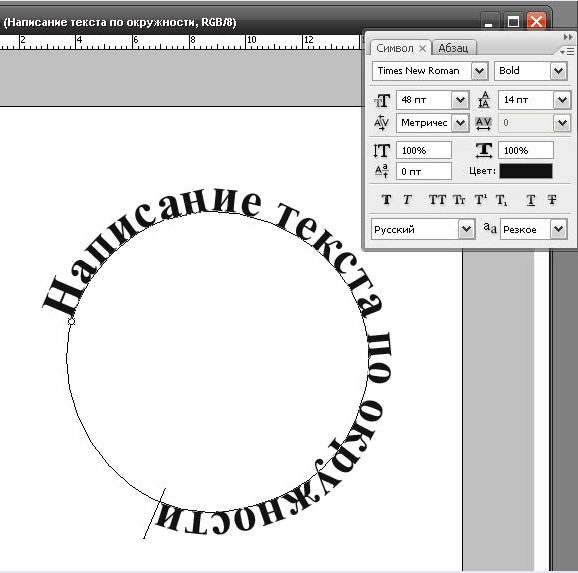Toggle Faux Bold text style

pos(386,200)
